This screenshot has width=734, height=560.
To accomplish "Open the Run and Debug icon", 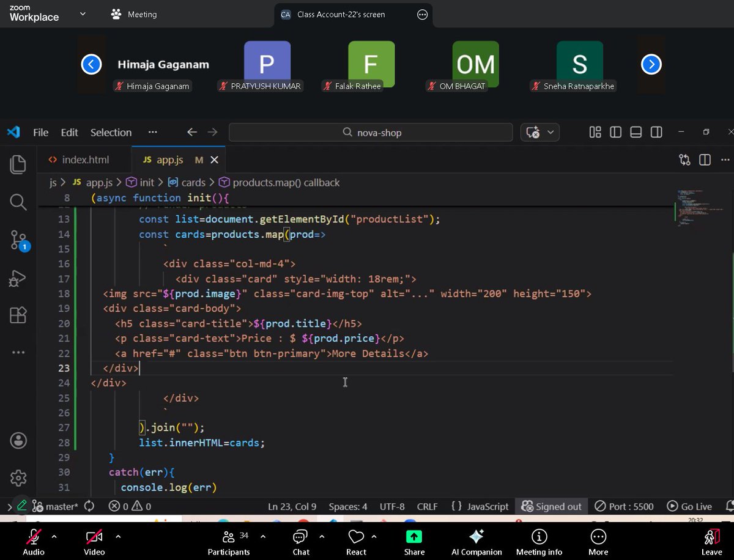I will (18, 278).
